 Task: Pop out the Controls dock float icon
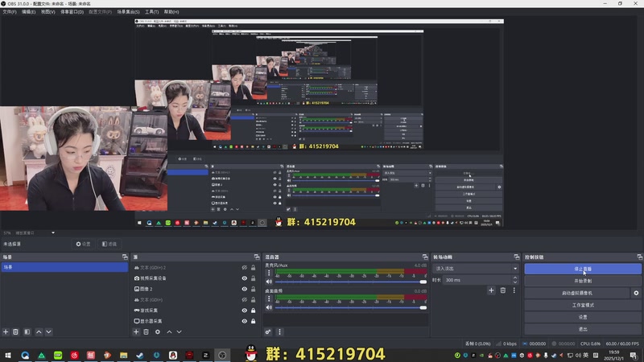click(x=640, y=257)
